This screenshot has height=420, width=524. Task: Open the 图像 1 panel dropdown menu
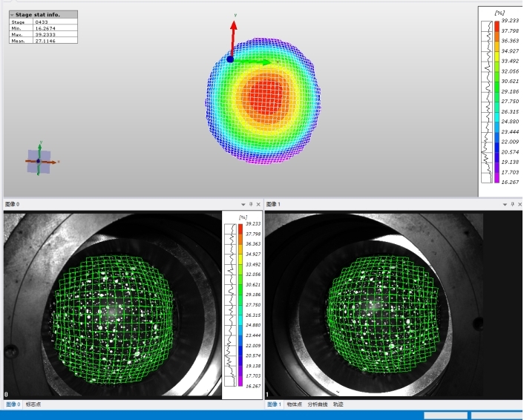505,203
